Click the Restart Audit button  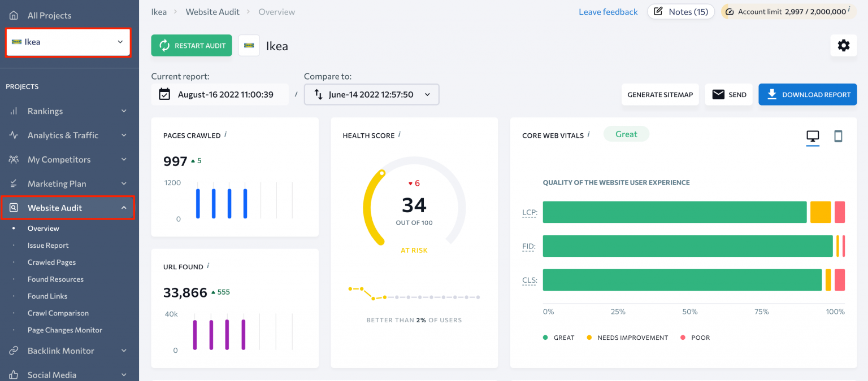pyautogui.click(x=192, y=46)
